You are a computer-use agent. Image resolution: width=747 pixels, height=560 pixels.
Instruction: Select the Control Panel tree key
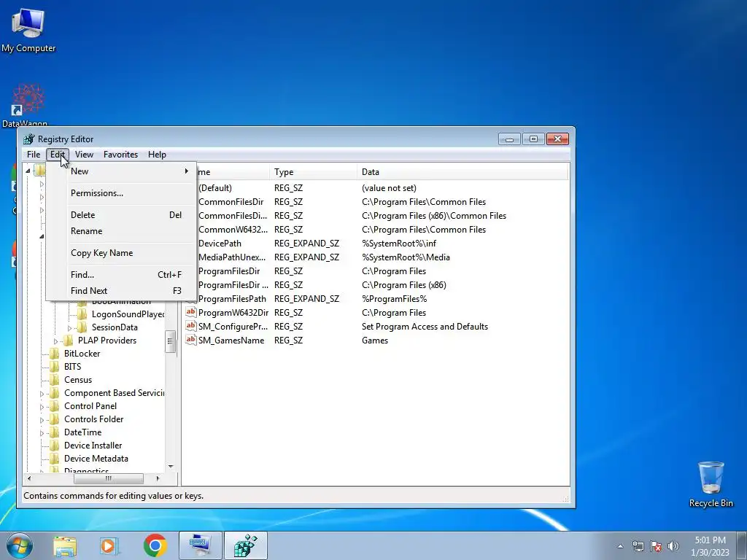pos(90,406)
